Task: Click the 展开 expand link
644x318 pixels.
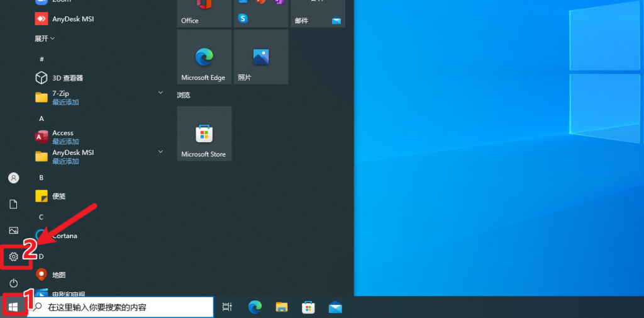Action: (44, 38)
